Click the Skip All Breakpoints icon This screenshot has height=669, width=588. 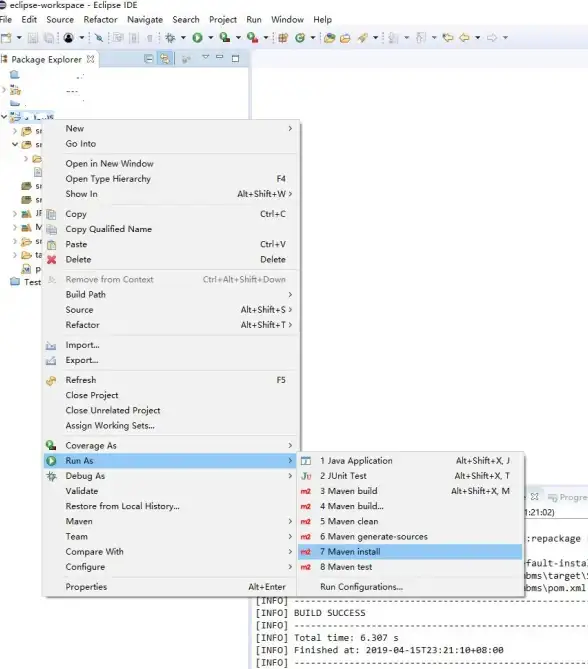(x=99, y=38)
